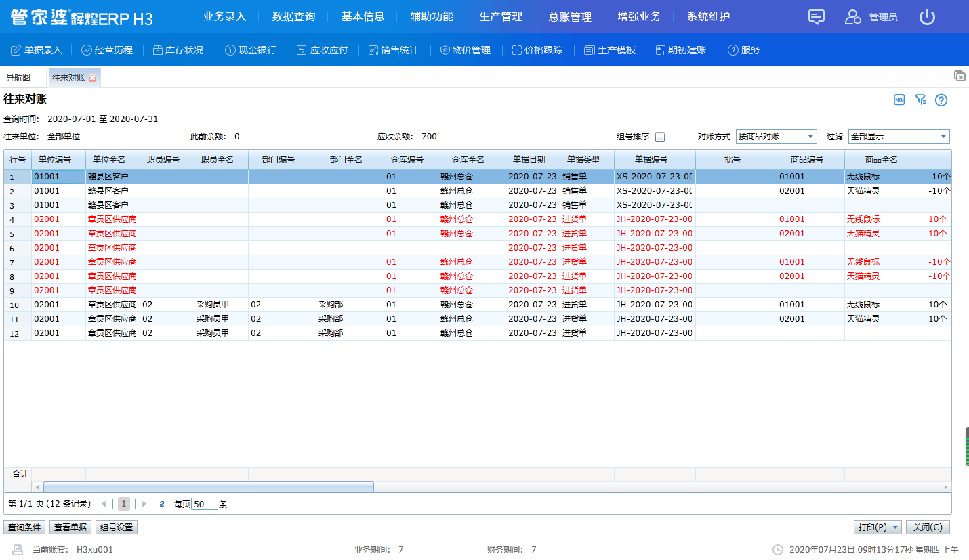The image size is (969, 560).
Task: Open 服务 help toolbar shortcut
Action: click(743, 50)
